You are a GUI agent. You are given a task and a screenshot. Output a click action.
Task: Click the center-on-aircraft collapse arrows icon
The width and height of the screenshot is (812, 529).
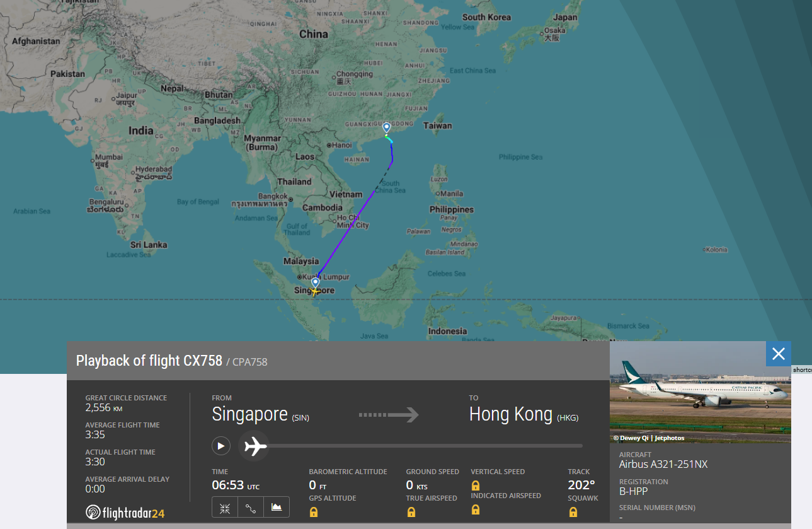point(225,508)
